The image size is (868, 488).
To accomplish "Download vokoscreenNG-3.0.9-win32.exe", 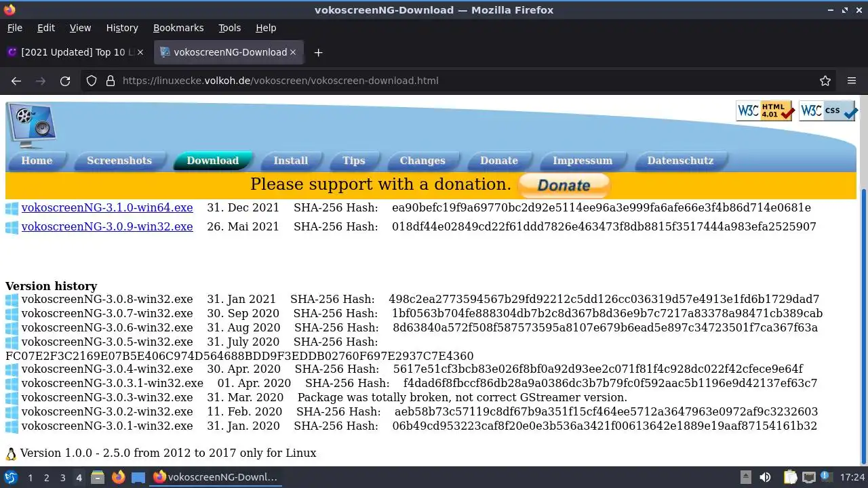I will (x=107, y=226).
